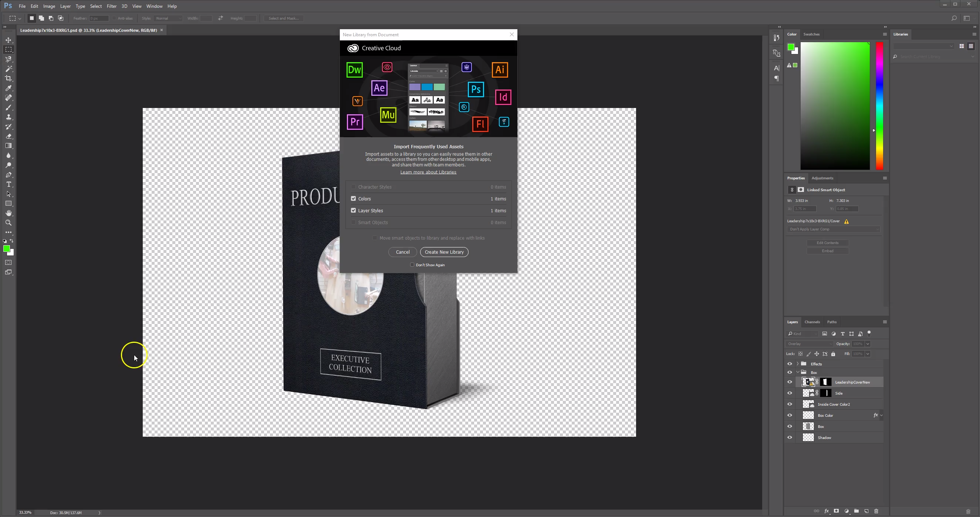This screenshot has height=517, width=980.
Task: Check the Don't Show Again checkbox
Action: (412, 265)
